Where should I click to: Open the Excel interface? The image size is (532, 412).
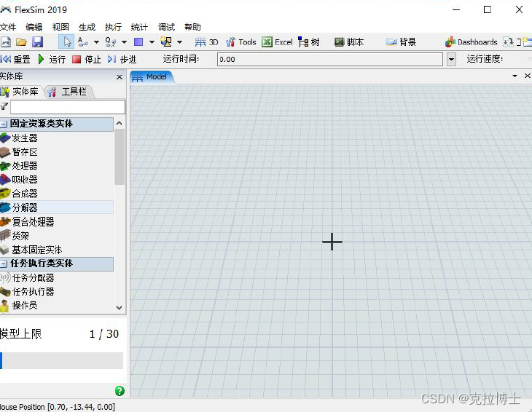pos(277,42)
